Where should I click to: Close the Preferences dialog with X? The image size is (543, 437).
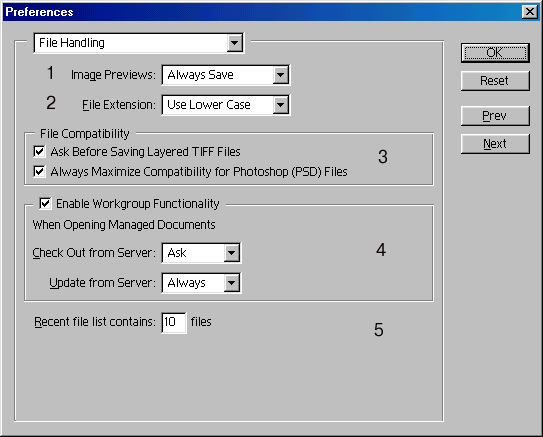pos(529,12)
